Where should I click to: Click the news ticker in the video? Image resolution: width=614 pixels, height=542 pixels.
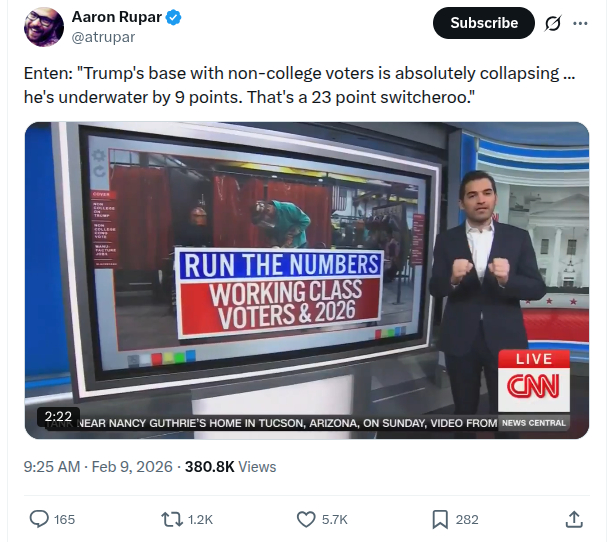[x=290, y=424]
